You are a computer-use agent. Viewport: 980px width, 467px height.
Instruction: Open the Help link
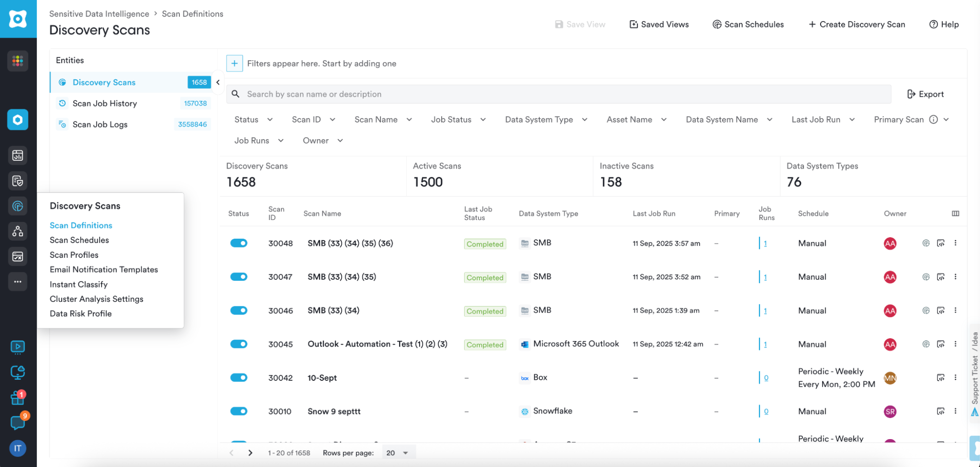tap(944, 25)
